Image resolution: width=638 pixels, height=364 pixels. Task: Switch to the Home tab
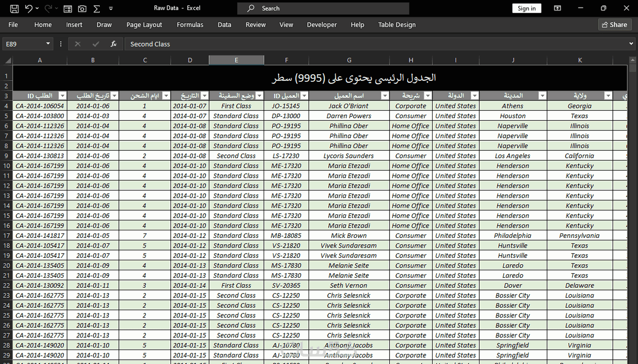[x=43, y=25]
